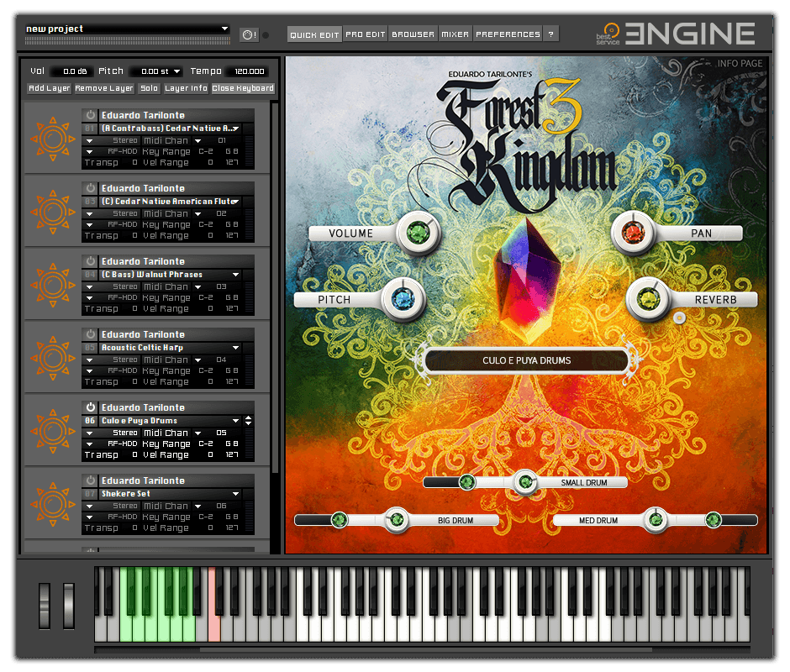790x672 pixels.
Task: Click the layer list vertical scrollbar
Action: pos(275,287)
